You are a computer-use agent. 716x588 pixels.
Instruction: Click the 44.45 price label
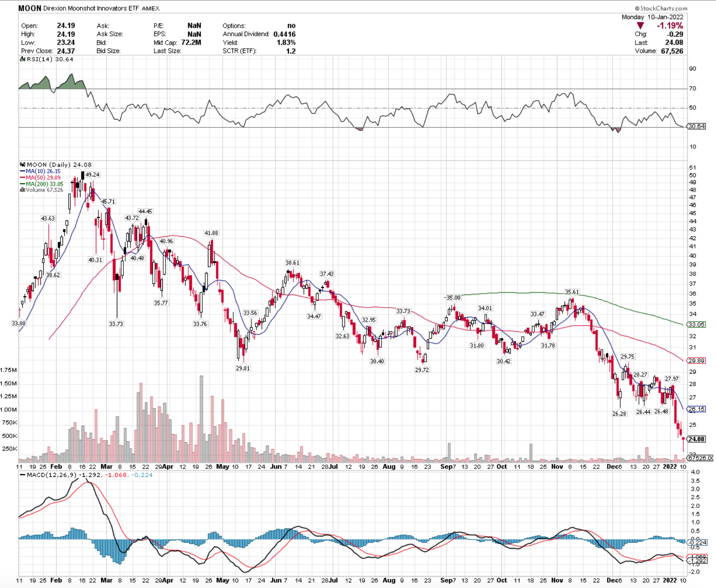[x=145, y=211]
